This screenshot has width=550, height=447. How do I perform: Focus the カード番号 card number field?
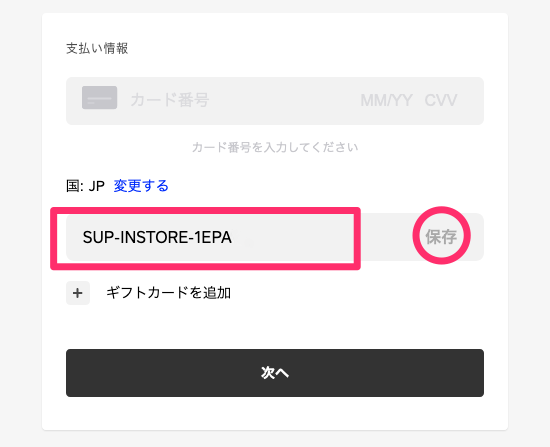coord(170,100)
